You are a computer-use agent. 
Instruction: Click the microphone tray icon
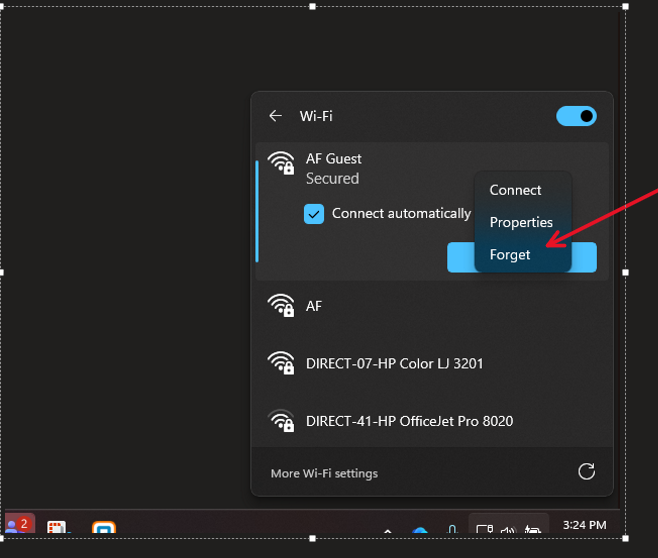[452, 529]
